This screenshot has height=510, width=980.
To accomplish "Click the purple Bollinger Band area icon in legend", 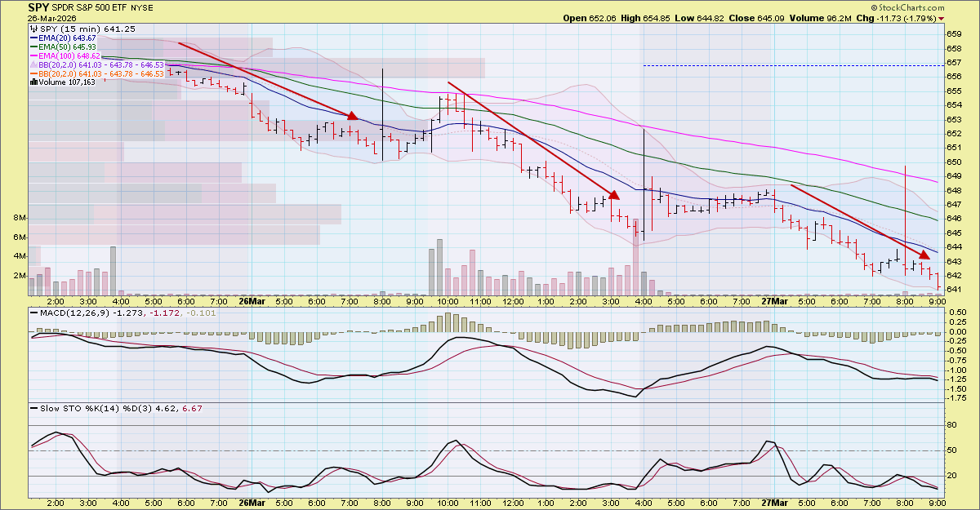I will tap(32, 64).
